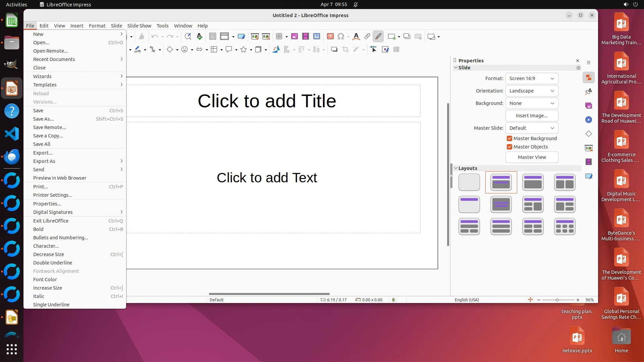
Task: Click the Master View button
Action: (531, 157)
